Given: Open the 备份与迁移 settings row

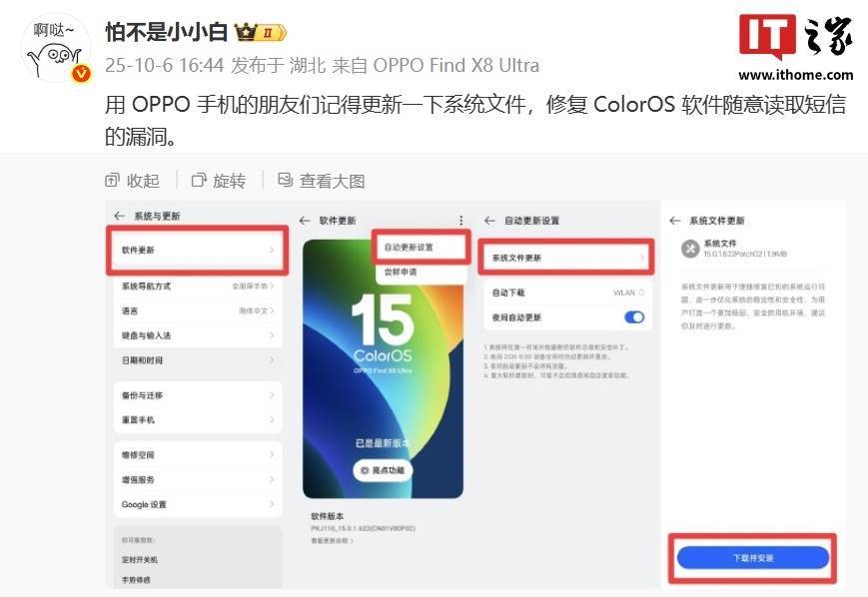Looking at the screenshot, I should 198,395.
